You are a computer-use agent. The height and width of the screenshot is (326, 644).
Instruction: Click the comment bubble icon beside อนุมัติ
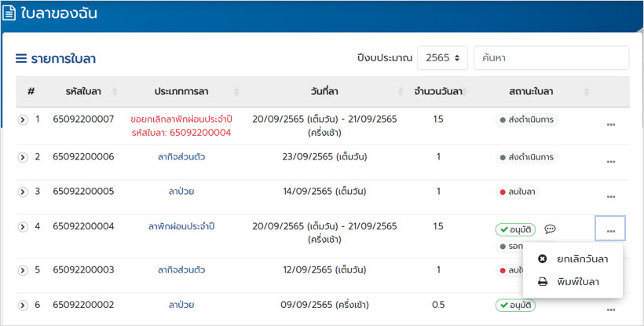pyautogui.click(x=550, y=229)
